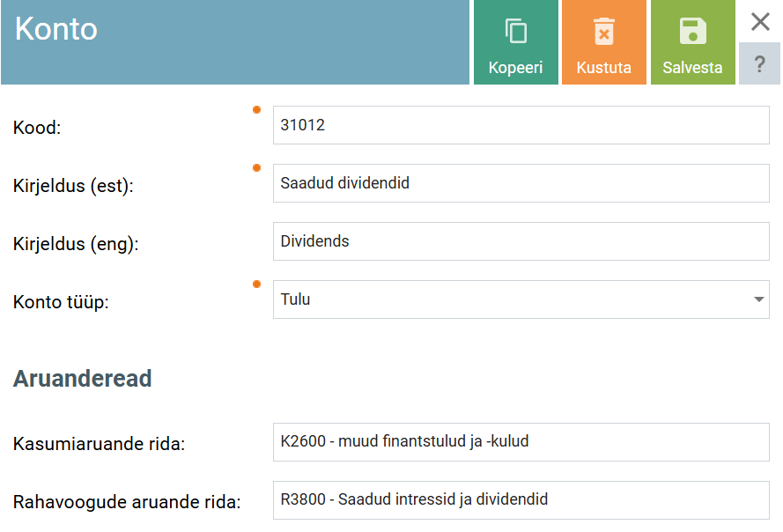783x532 pixels.
Task: Click the orange required dot beside Kood
Action: pos(257,110)
